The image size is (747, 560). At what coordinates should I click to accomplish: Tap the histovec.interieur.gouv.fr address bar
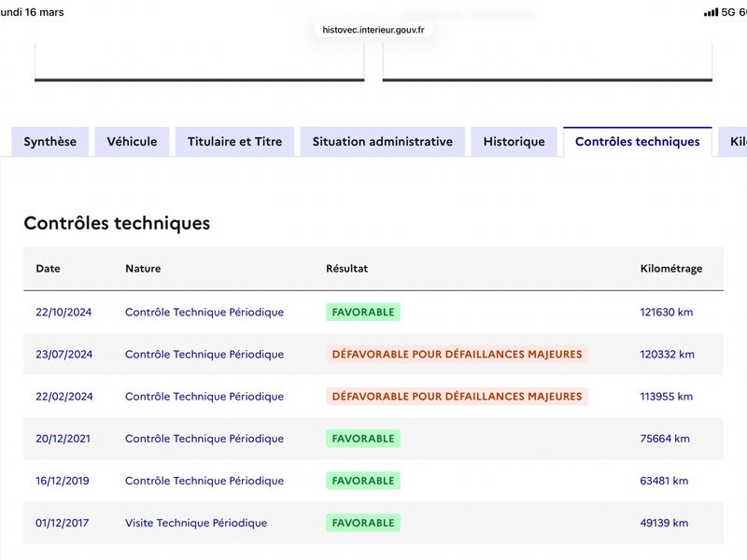coord(373,30)
